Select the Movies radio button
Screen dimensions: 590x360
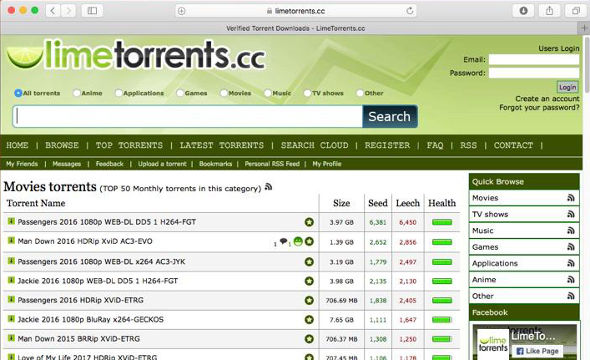click(x=224, y=93)
